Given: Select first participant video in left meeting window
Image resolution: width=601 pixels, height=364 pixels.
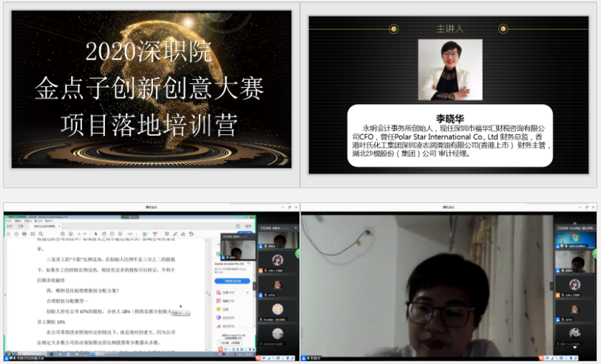Looking at the screenshot, I should pos(278,240).
